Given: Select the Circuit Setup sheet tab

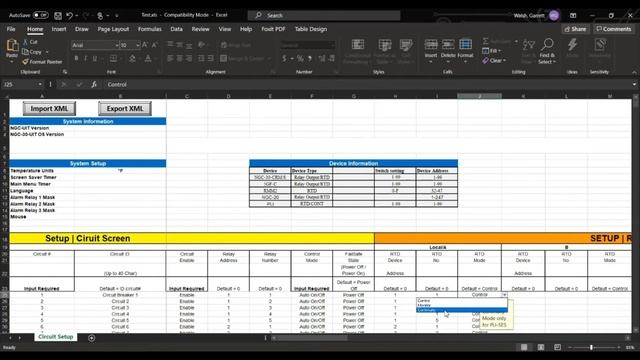Looking at the screenshot, I should [56, 337].
